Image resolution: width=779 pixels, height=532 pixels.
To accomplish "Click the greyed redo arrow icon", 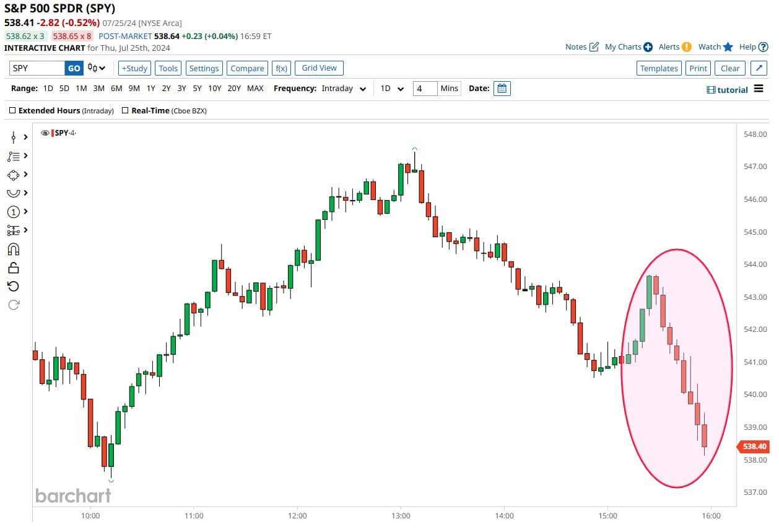I will (x=13, y=305).
